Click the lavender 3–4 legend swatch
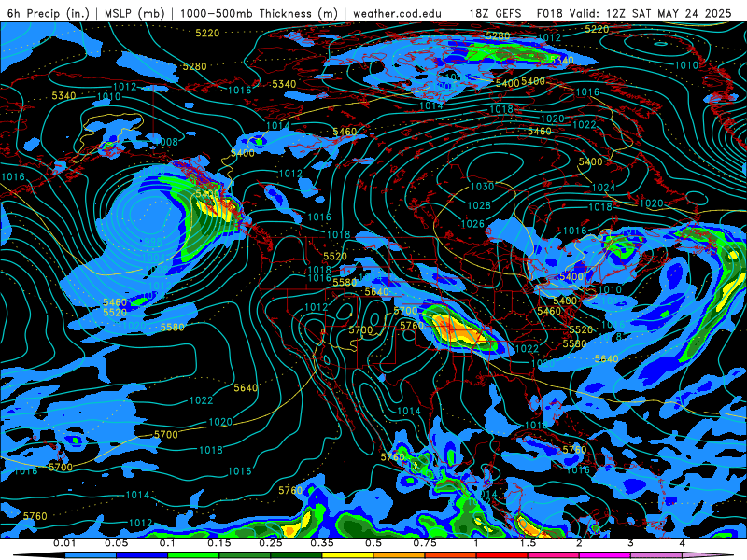The height and width of the screenshot is (560, 747). 657,555
